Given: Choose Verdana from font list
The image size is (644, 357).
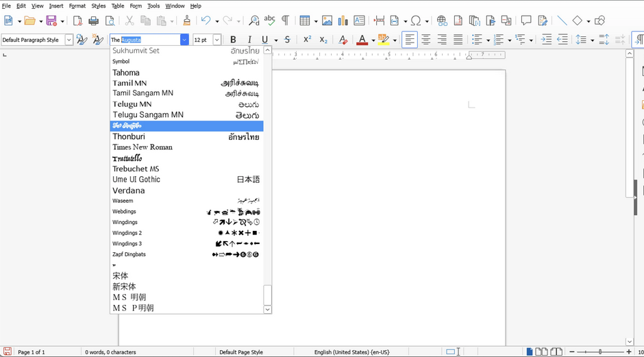Looking at the screenshot, I should click(186, 190).
